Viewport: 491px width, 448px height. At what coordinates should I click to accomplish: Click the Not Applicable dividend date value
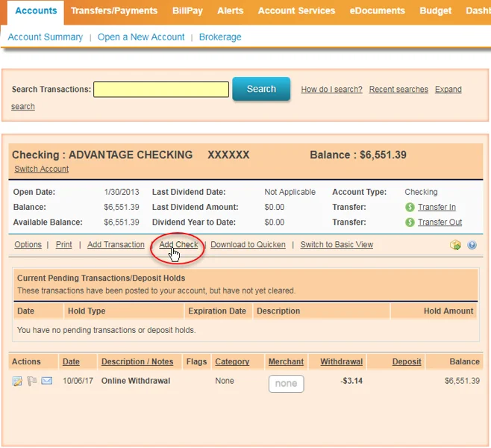(290, 192)
